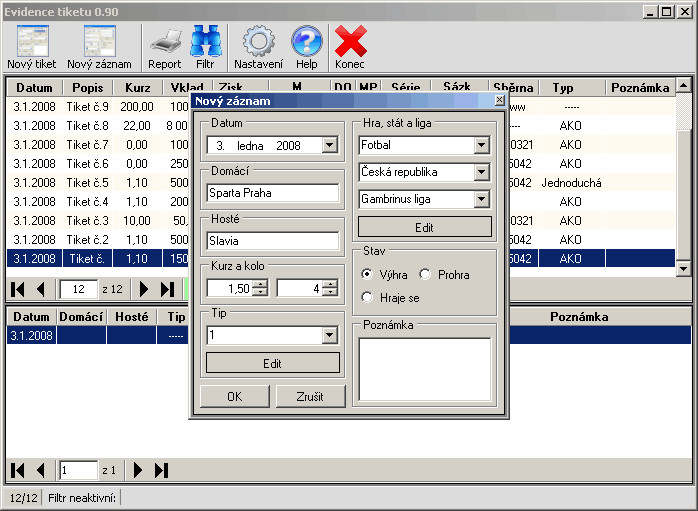Click Edit button under Gambrinus liga
This screenshot has width=698, height=511.
pos(425,227)
